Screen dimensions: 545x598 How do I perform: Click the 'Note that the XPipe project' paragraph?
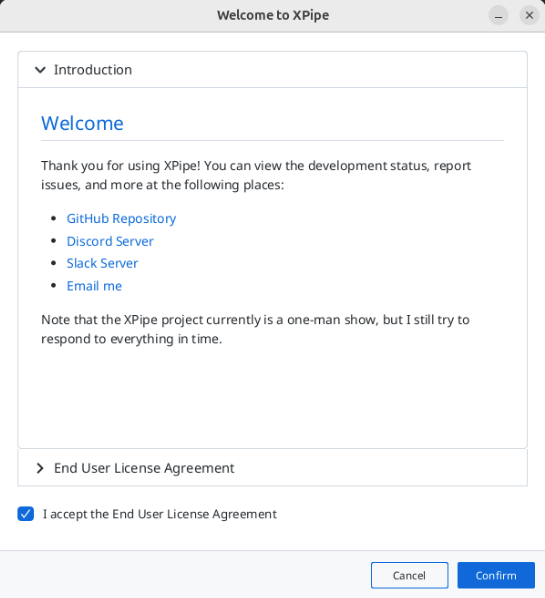click(255, 329)
